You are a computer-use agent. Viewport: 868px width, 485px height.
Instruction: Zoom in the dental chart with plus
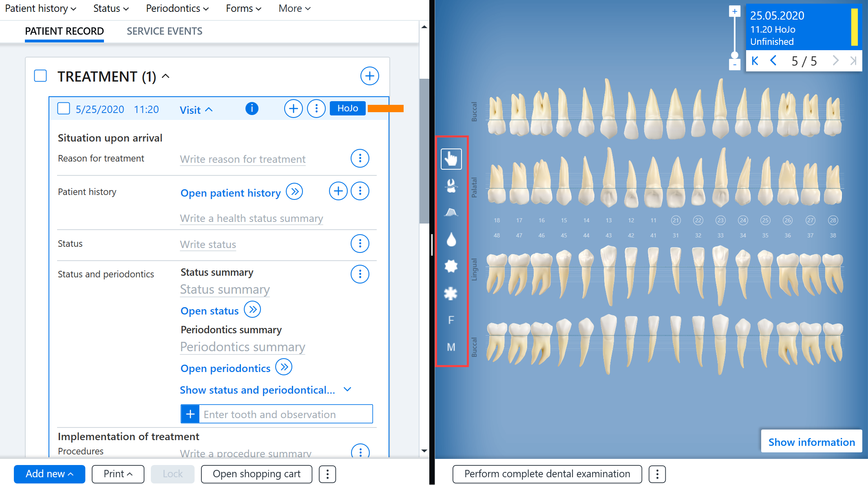735,11
